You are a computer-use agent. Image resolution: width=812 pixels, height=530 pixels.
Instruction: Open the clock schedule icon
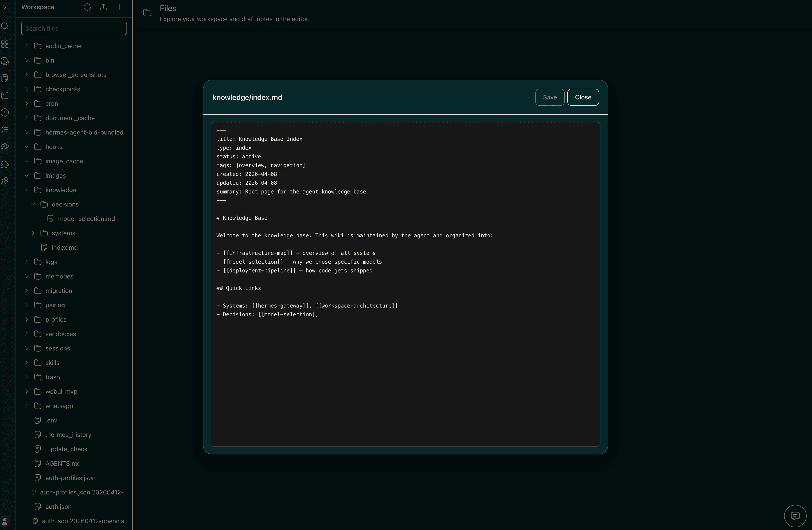[x=5, y=112]
